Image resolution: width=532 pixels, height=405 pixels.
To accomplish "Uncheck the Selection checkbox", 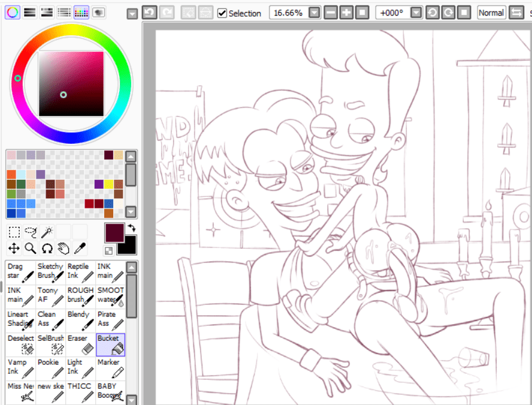I will tap(222, 13).
